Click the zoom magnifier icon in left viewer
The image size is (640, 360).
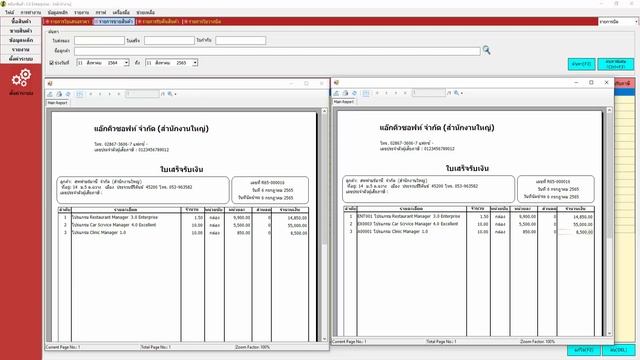pyautogui.click(x=170, y=94)
